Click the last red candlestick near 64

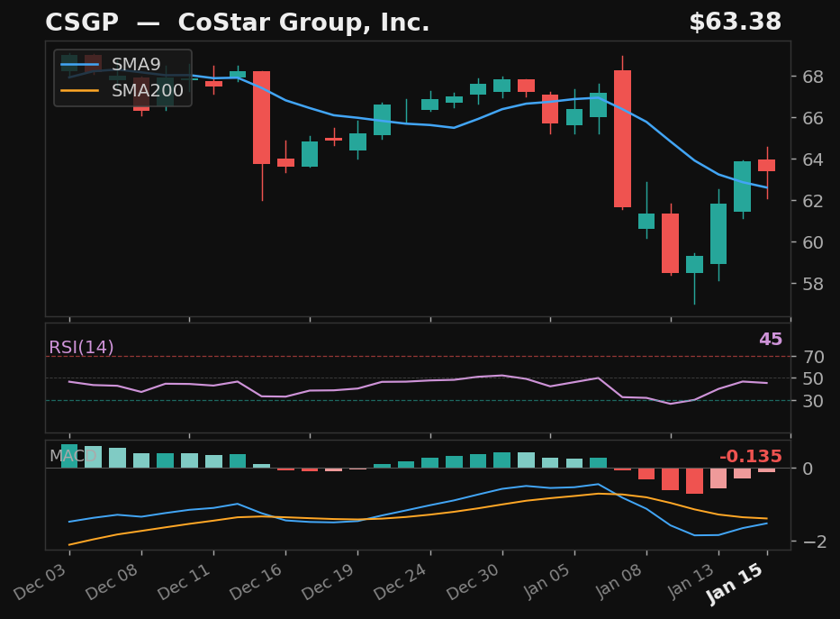(766, 165)
